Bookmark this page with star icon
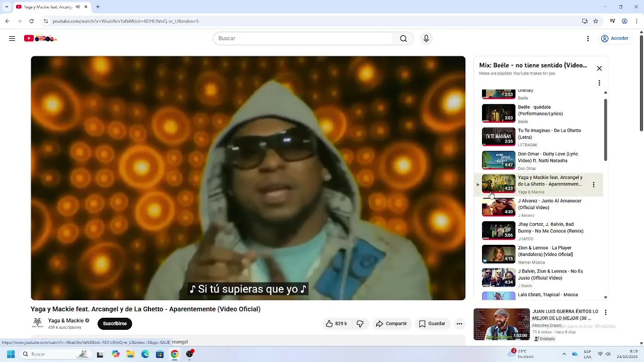 pos(596,21)
